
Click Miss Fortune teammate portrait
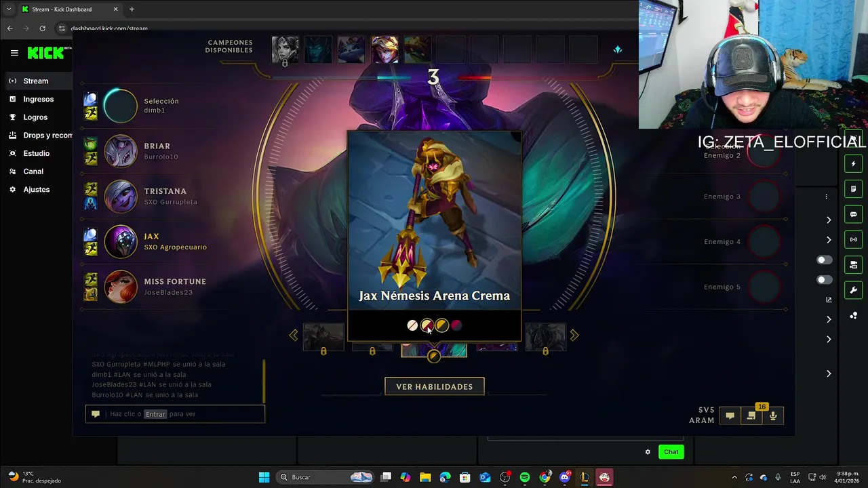121,287
